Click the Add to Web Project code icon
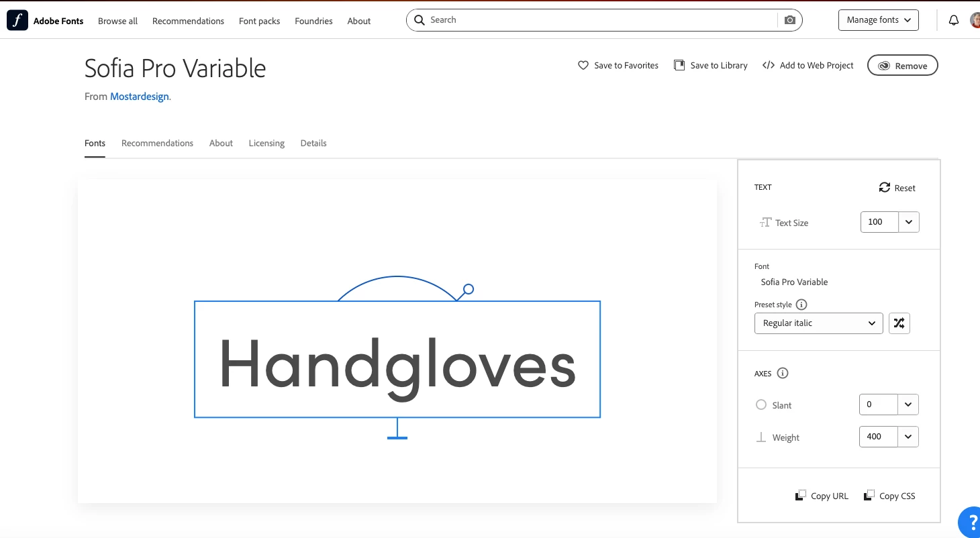Viewport: 980px width, 538px height. [x=769, y=65]
